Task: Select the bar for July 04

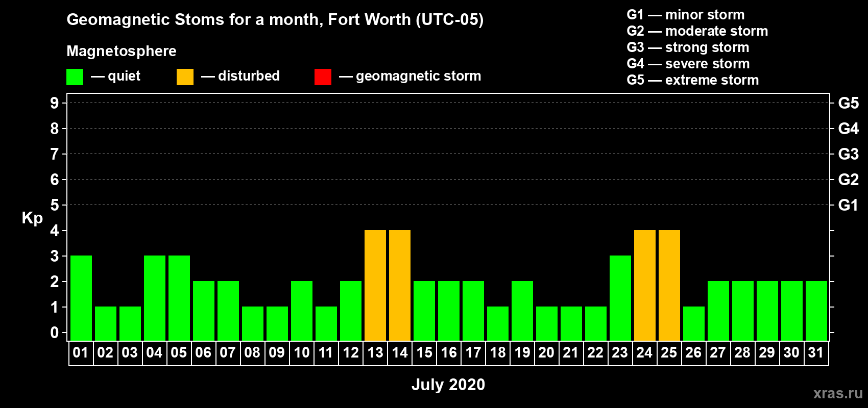Action: (155, 298)
